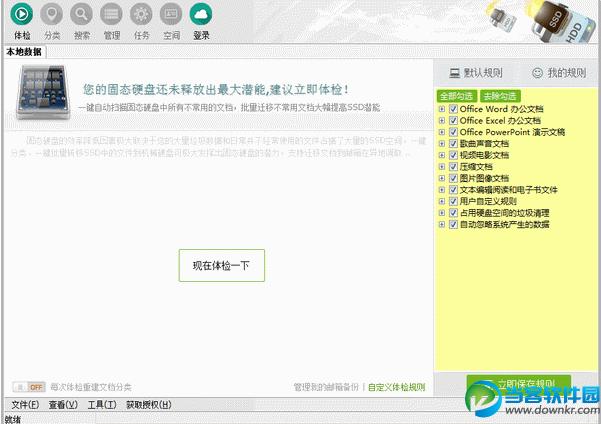Viewport: 601px width, 424px height.
Task: Click the 全部勾选 button
Action: pyautogui.click(x=456, y=96)
